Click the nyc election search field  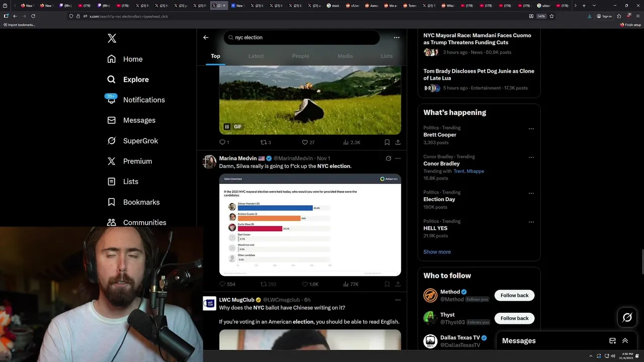coord(302,37)
